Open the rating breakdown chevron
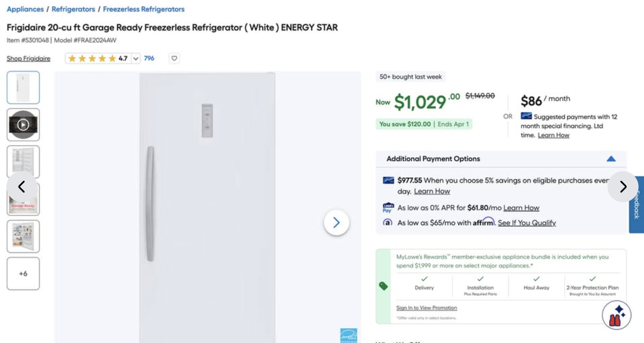The width and height of the screenshot is (644, 343). click(136, 58)
